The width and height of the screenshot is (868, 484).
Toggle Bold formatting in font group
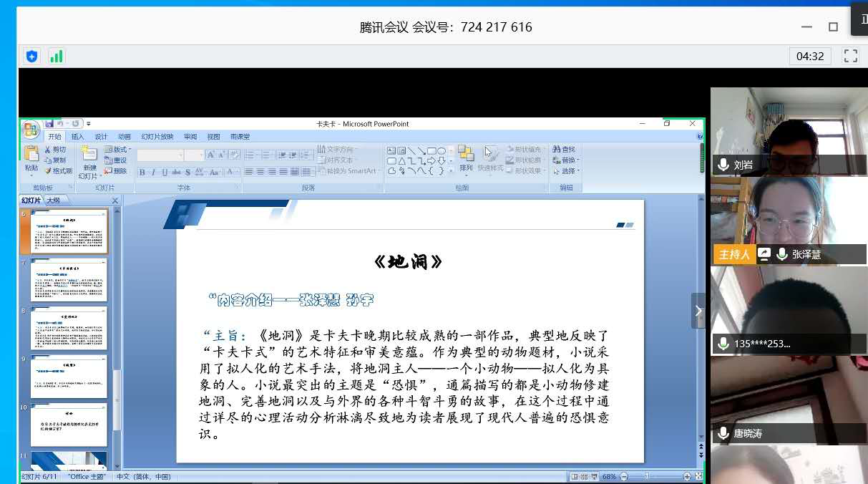point(142,172)
